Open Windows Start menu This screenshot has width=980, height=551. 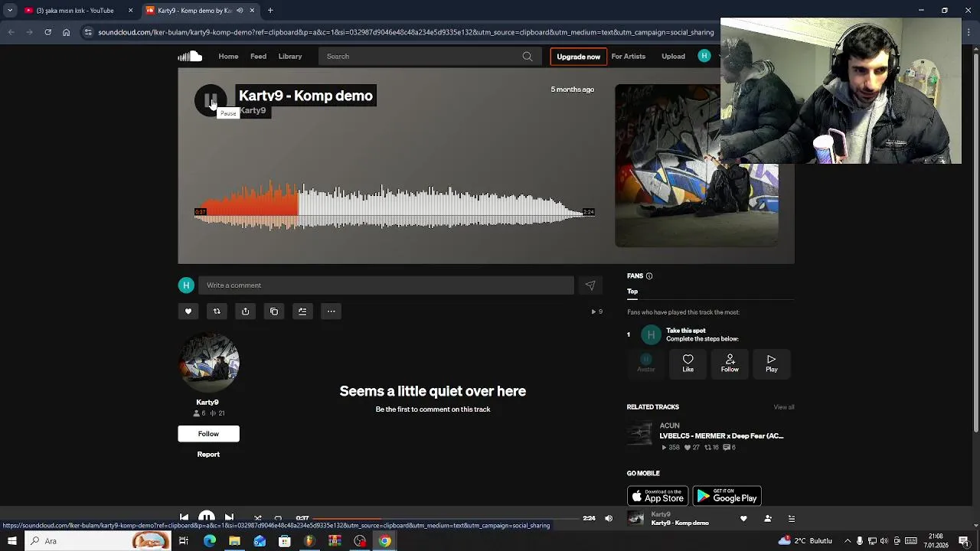click(x=11, y=541)
